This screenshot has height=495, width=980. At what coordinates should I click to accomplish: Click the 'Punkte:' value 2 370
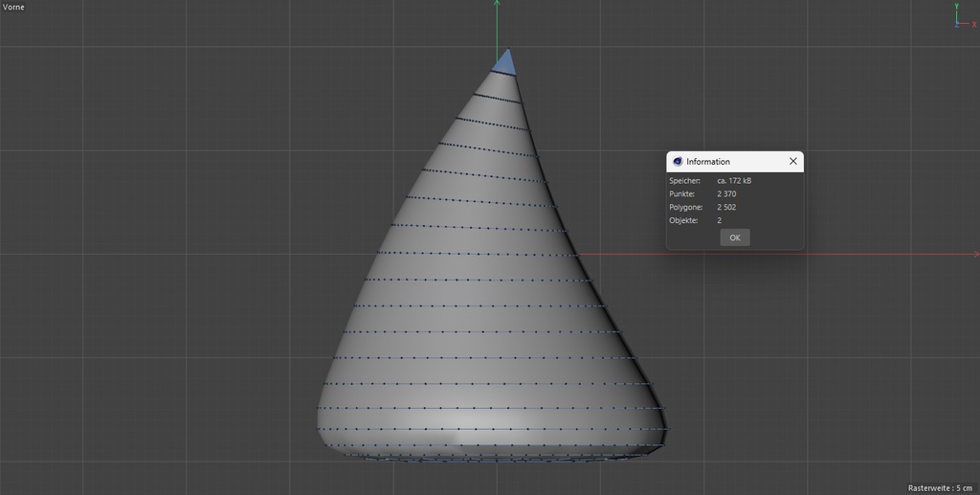726,193
